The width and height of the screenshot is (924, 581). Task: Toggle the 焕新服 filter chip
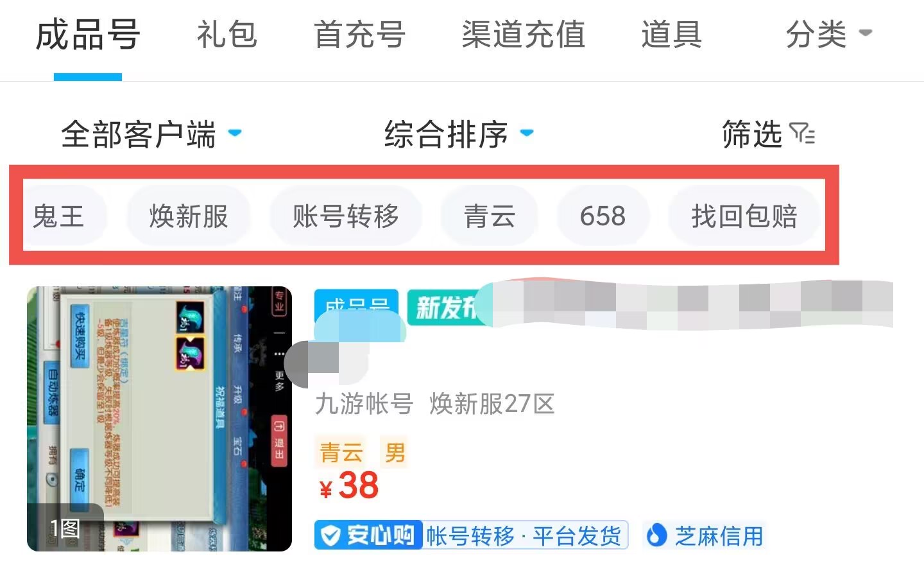point(189,216)
